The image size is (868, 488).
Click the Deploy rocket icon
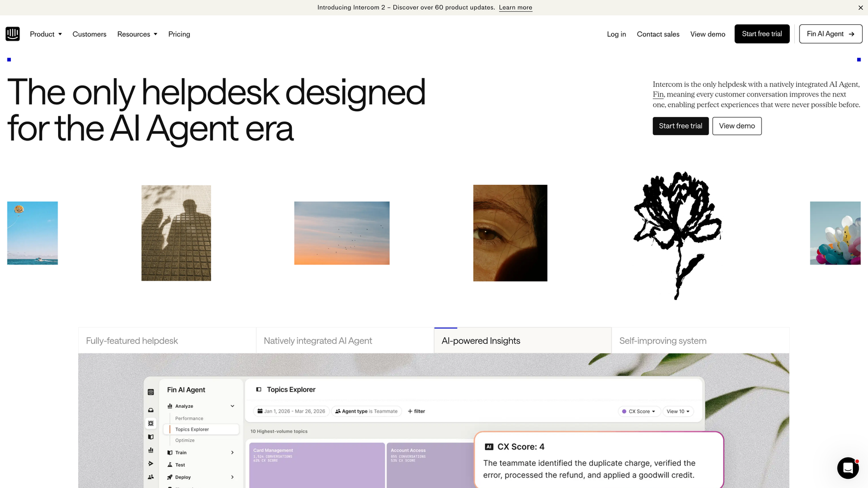170,477
